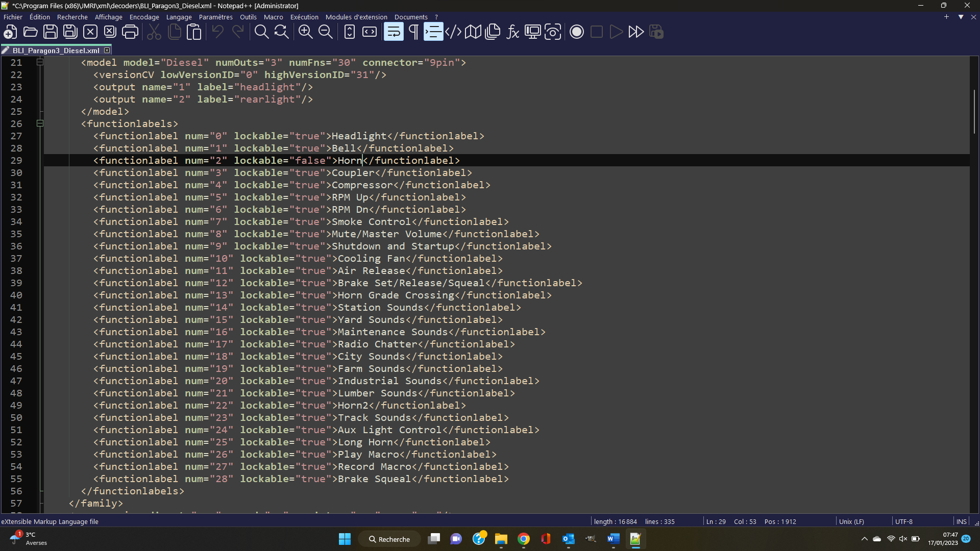Click the length : 16 884 status entry

tap(616, 521)
